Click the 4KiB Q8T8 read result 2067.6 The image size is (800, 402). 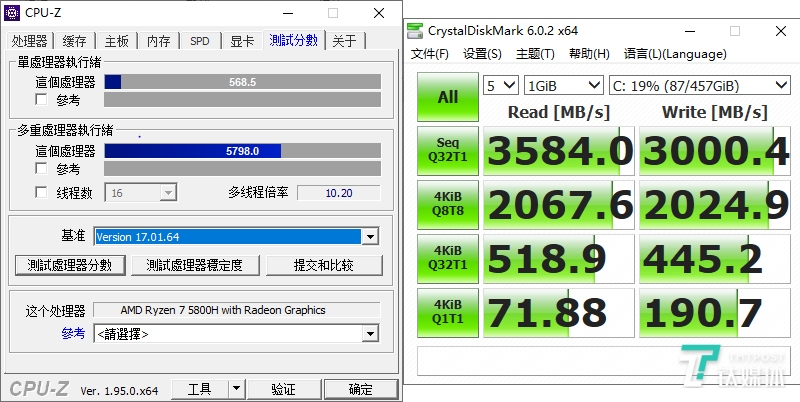coord(559,205)
